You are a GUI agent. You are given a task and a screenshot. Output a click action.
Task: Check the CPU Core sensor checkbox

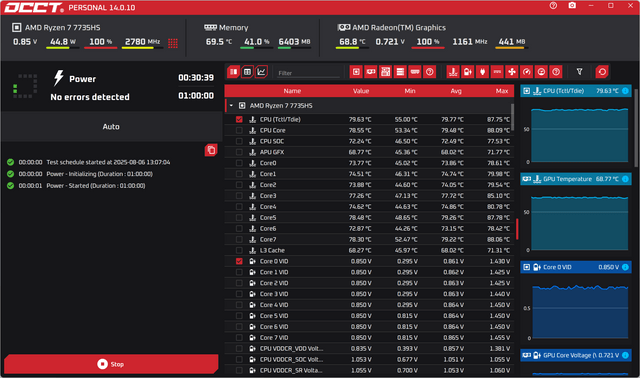pyautogui.click(x=239, y=131)
